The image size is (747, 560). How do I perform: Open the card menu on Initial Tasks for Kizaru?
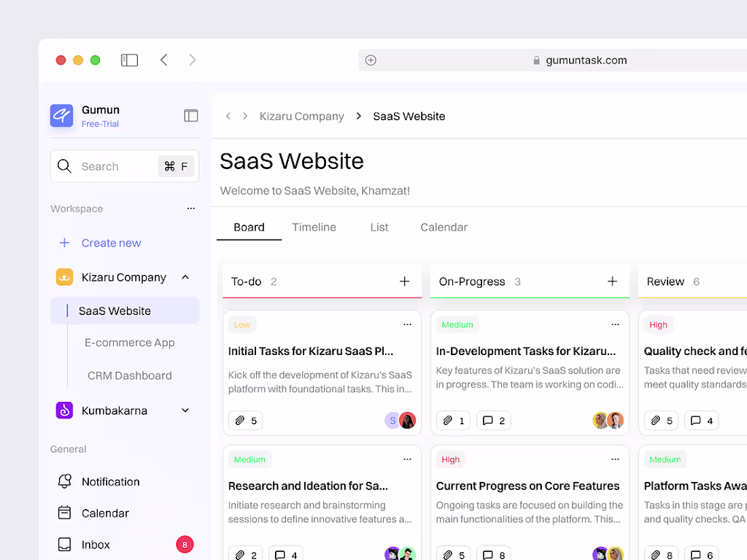click(407, 324)
